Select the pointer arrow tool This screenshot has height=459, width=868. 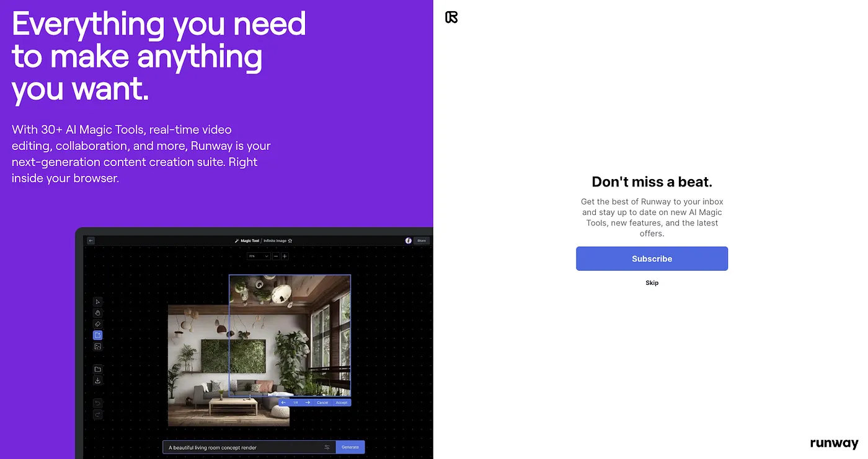pyautogui.click(x=97, y=302)
